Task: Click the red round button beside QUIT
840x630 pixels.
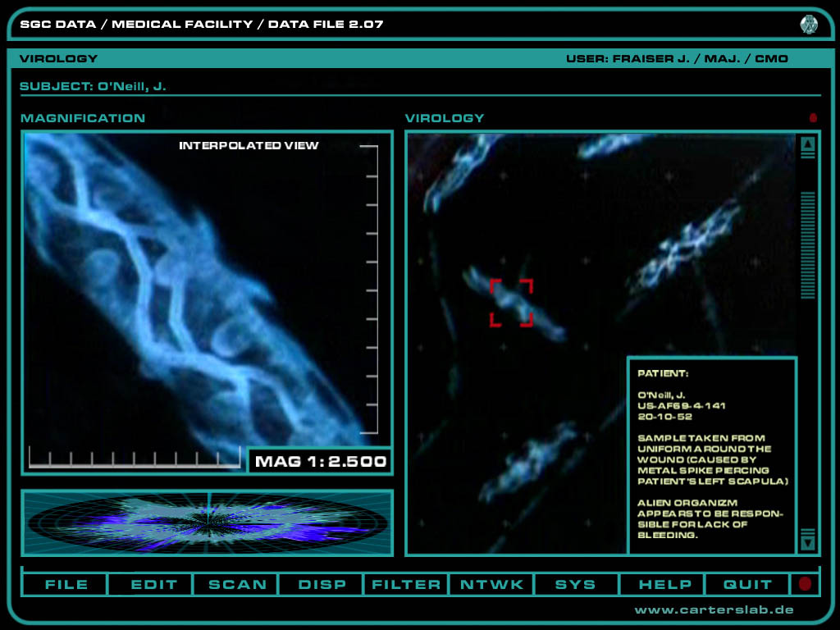Action: [x=805, y=584]
